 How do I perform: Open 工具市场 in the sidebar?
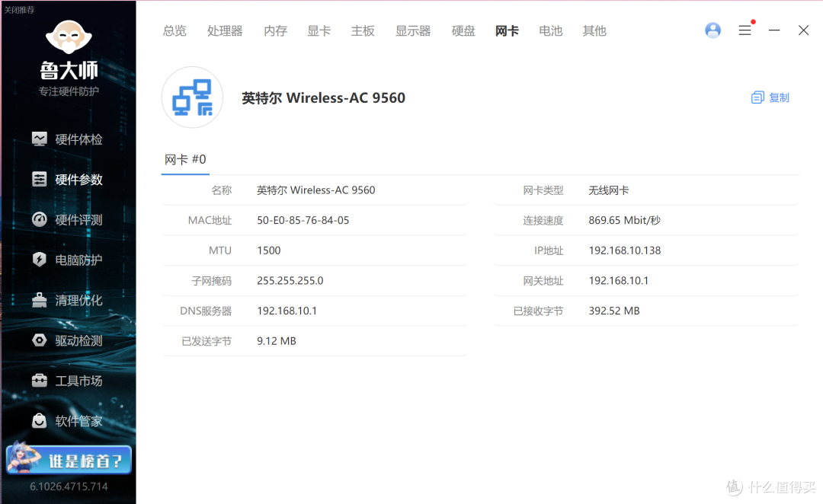(x=78, y=381)
